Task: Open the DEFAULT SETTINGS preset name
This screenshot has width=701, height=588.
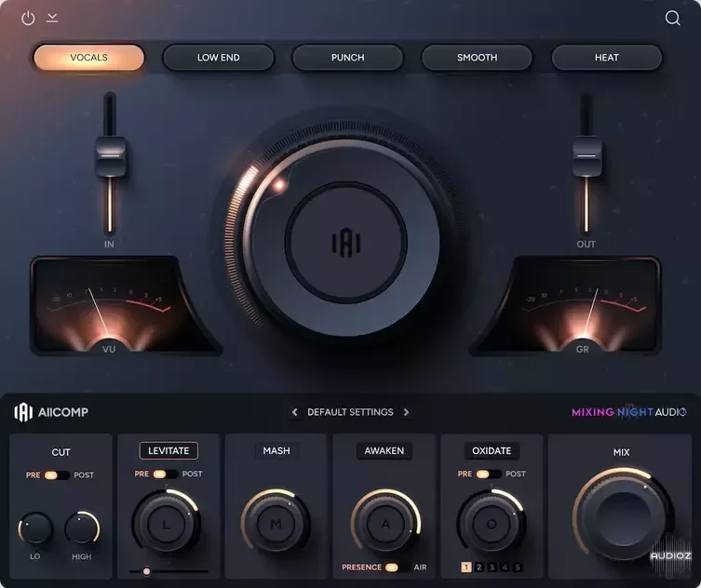Action: (x=350, y=412)
